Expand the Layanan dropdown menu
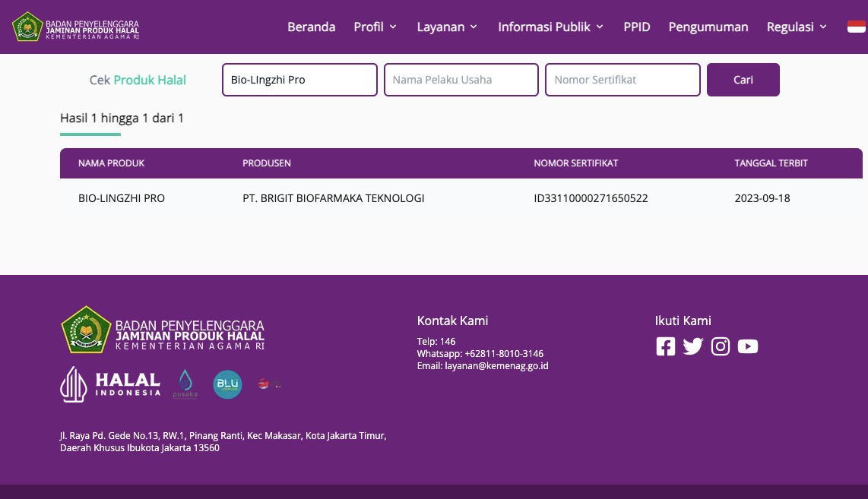This screenshot has height=499, width=868. coord(447,27)
